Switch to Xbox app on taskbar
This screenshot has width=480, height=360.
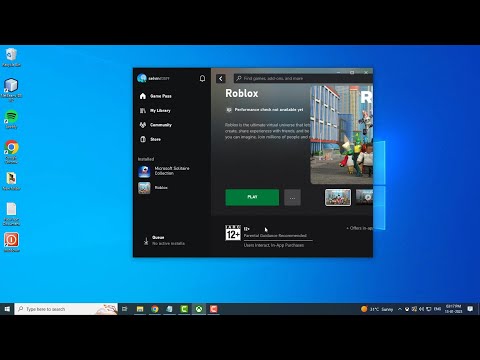coord(199,309)
